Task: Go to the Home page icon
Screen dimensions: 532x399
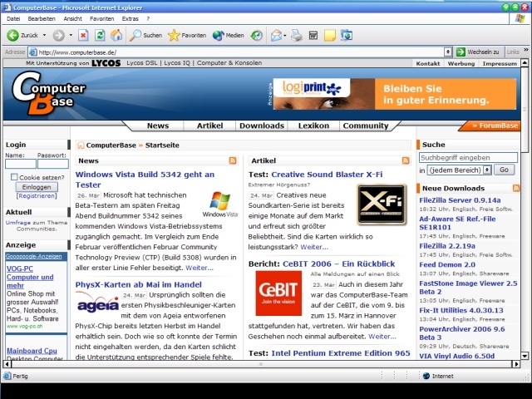Action: click(116, 35)
